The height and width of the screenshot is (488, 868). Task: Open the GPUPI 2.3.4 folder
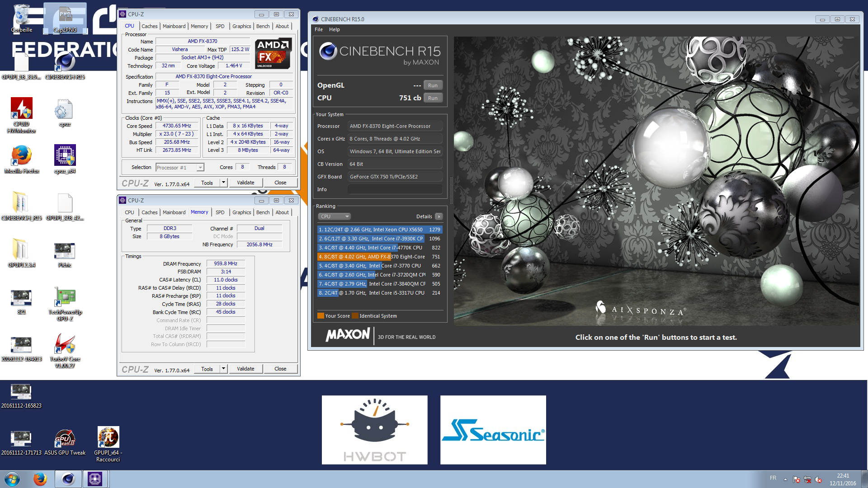(21, 253)
